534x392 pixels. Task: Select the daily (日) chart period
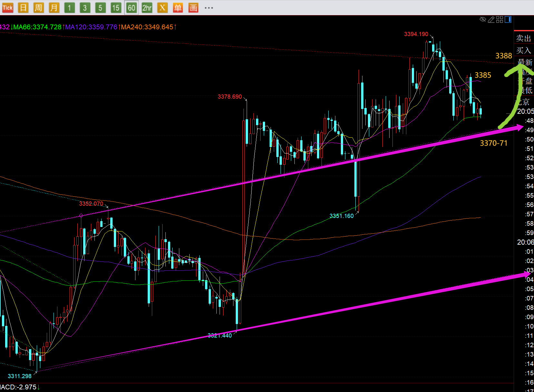(23, 8)
